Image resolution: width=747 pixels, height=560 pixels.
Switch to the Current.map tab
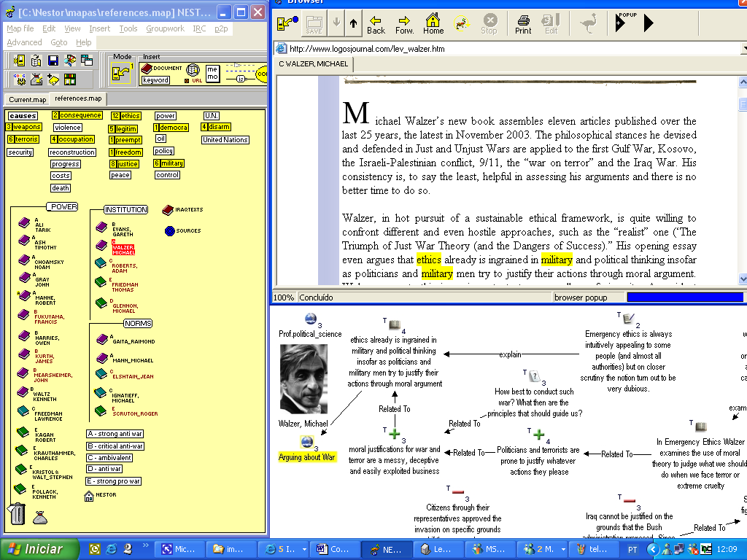click(x=27, y=99)
